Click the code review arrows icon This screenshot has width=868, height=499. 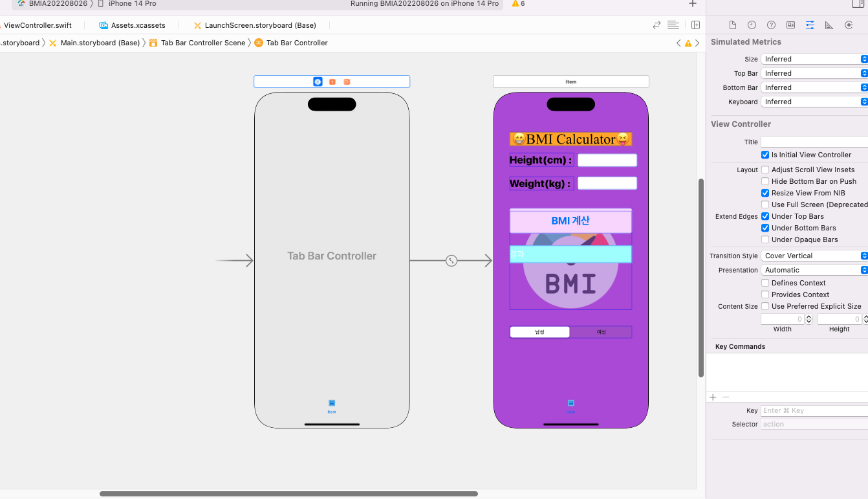656,25
